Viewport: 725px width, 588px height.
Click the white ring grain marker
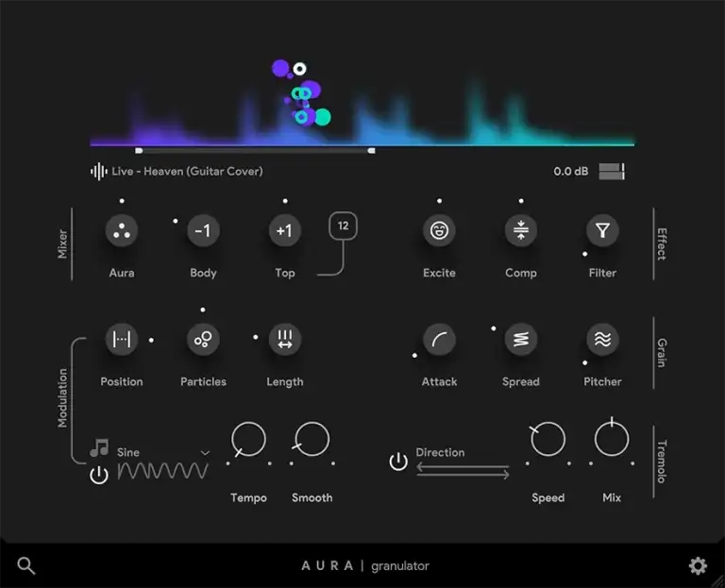pyautogui.click(x=299, y=69)
